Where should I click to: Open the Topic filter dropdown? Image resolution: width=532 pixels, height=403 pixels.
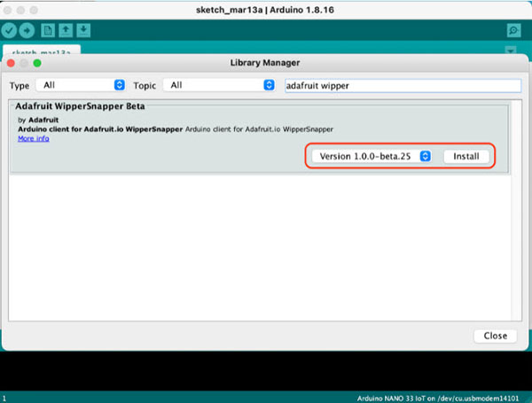[x=219, y=85]
